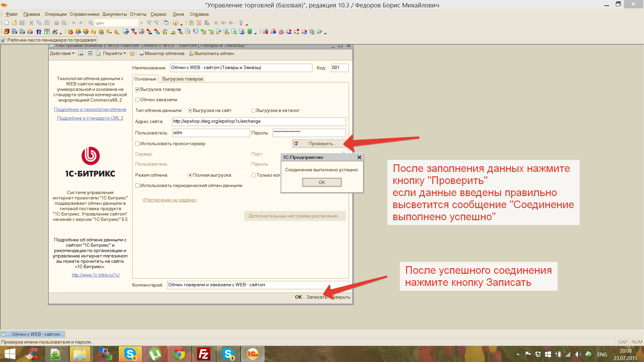This screenshot has width=644, height=362.
Task: Open the 'Перейти' dropdown menu
Action: [114, 53]
